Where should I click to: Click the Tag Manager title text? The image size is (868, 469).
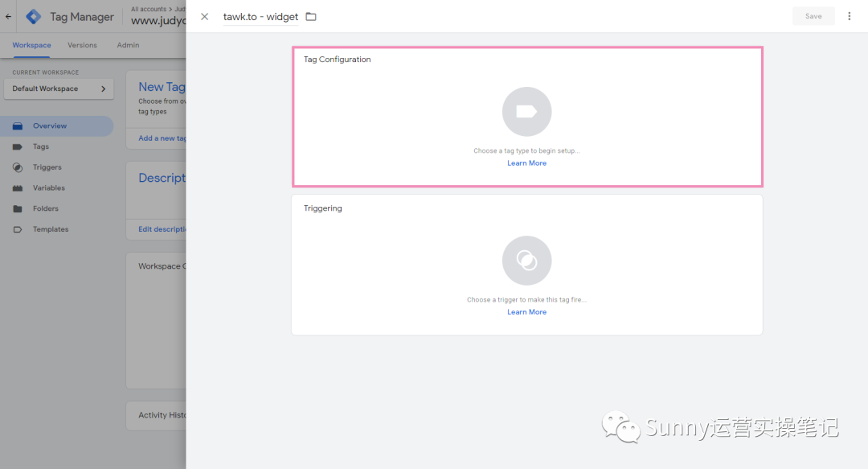point(82,17)
